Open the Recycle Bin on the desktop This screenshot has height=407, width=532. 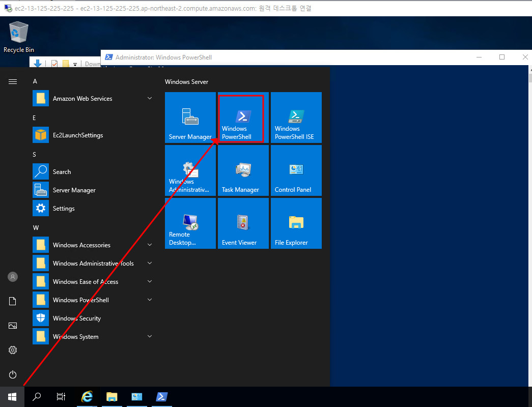tap(19, 37)
